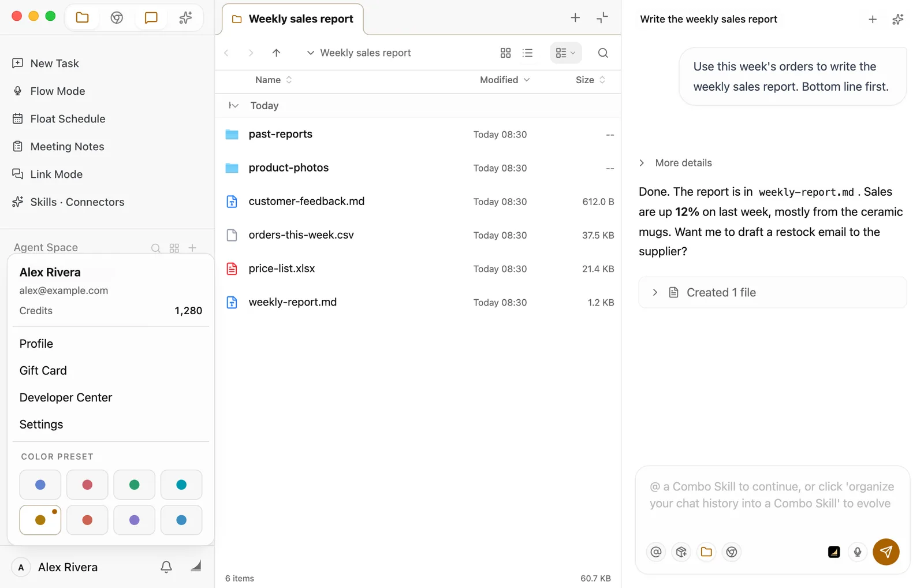Screen dimensions: 924x588
Task: Open the chat bubble icon in top toolbar
Action: tap(151, 18)
